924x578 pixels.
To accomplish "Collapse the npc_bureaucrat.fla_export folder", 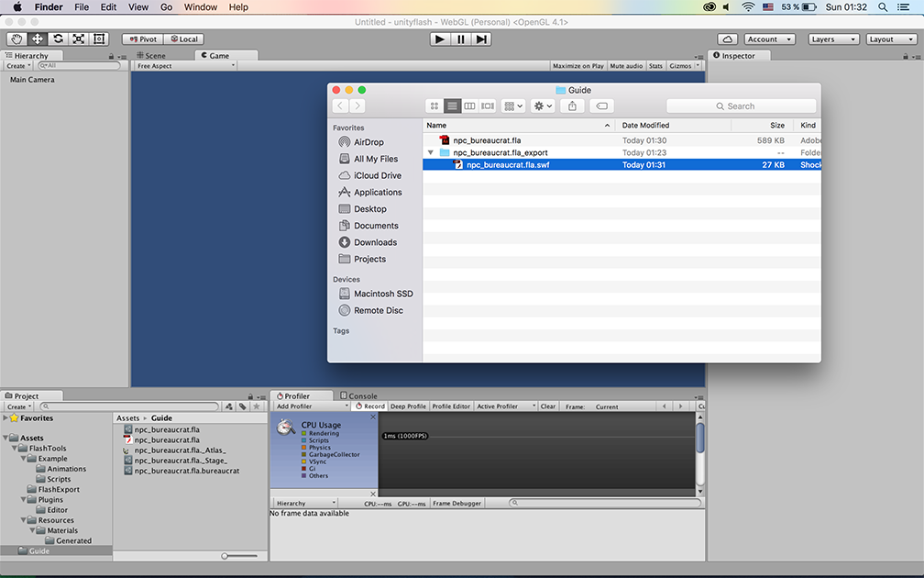I will pyautogui.click(x=431, y=153).
